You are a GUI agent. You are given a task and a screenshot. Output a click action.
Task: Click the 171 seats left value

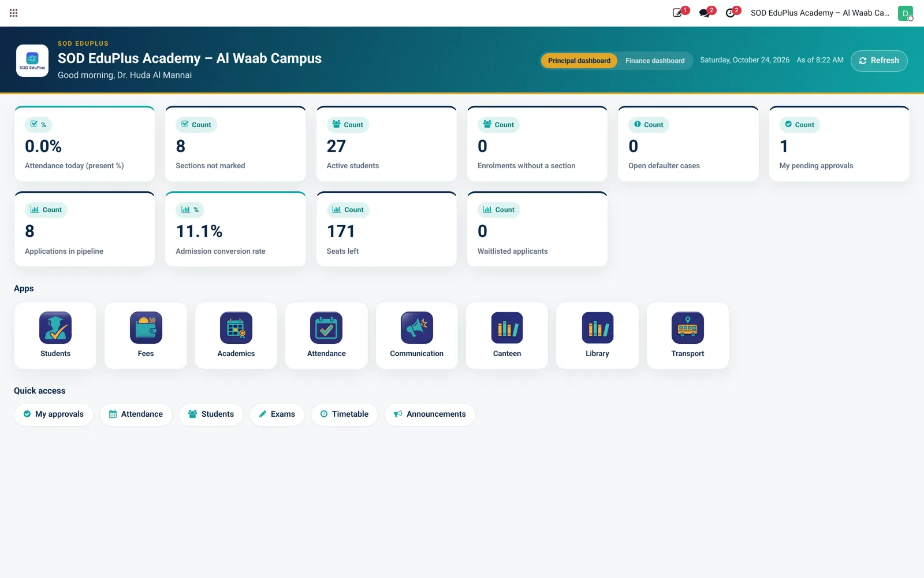341,231
